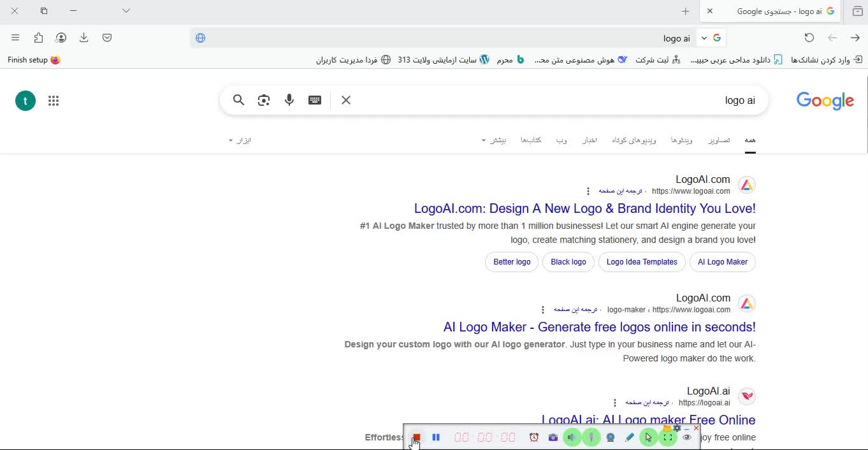Open the 'AI Logo Maker - Generate free logos' result
Screen dimensions: 868x450
pyautogui.click(x=600, y=327)
